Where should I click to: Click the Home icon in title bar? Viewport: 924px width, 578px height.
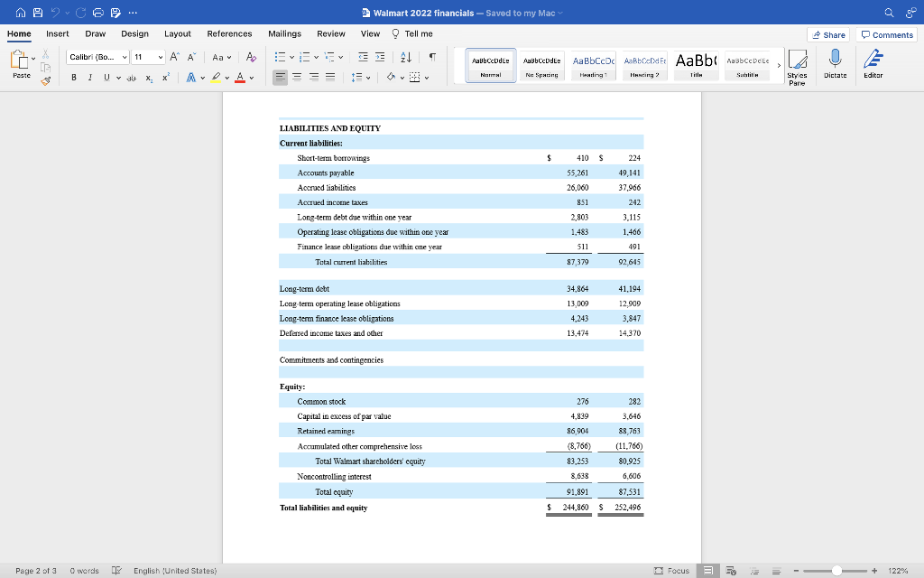[21, 13]
